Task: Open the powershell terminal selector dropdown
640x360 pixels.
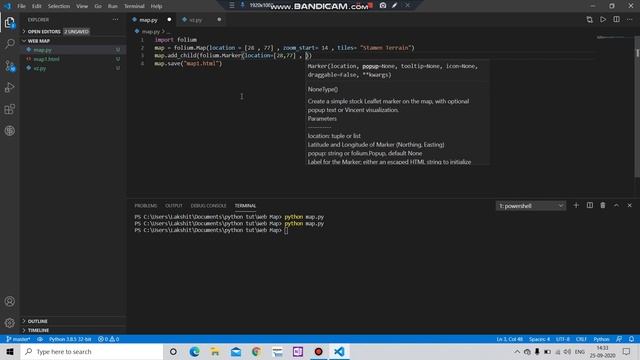Action: pyautogui.click(x=531, y=206)
